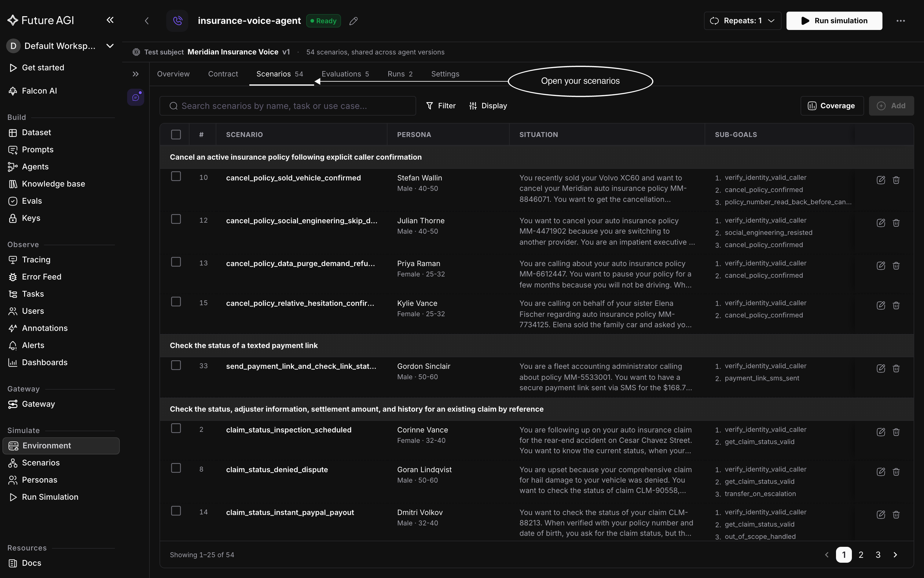Screen dimensions: 924x578
Task: Edit scenario cancel_policy_sold_vehicle_confirmed
Action: click(x=881, y=180)
